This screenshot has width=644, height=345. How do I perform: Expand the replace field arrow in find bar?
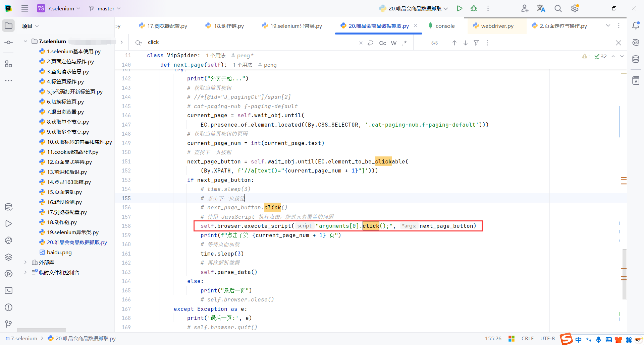(122, 42)
